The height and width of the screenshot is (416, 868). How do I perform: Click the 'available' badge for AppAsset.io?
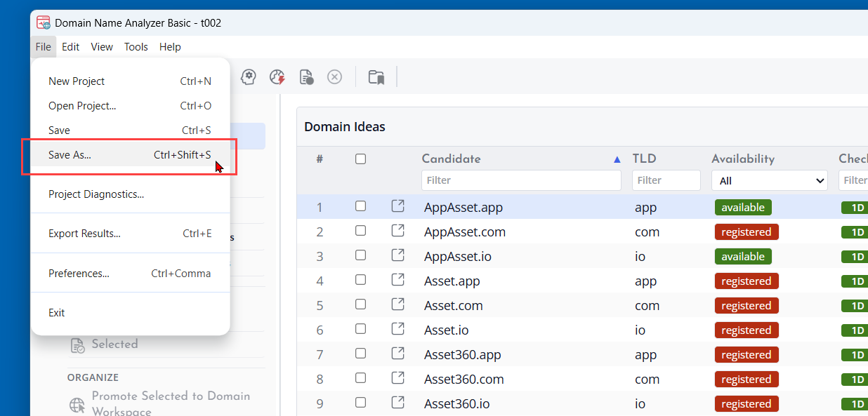tap(743, 256)
